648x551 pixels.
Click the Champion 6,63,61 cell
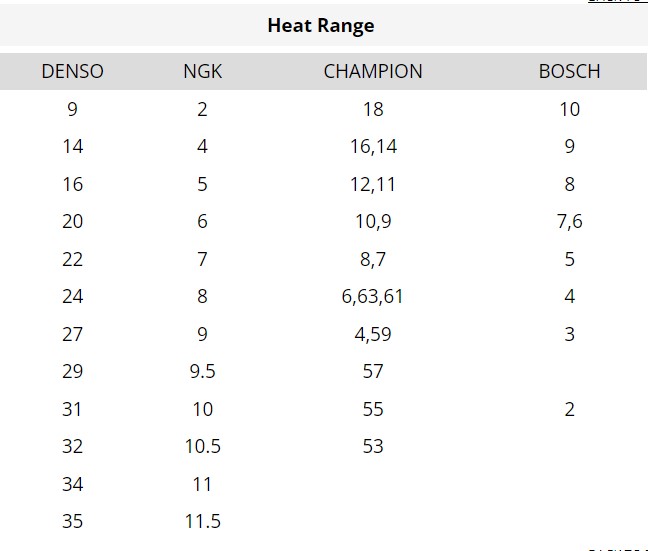click(x=373, y=297)
